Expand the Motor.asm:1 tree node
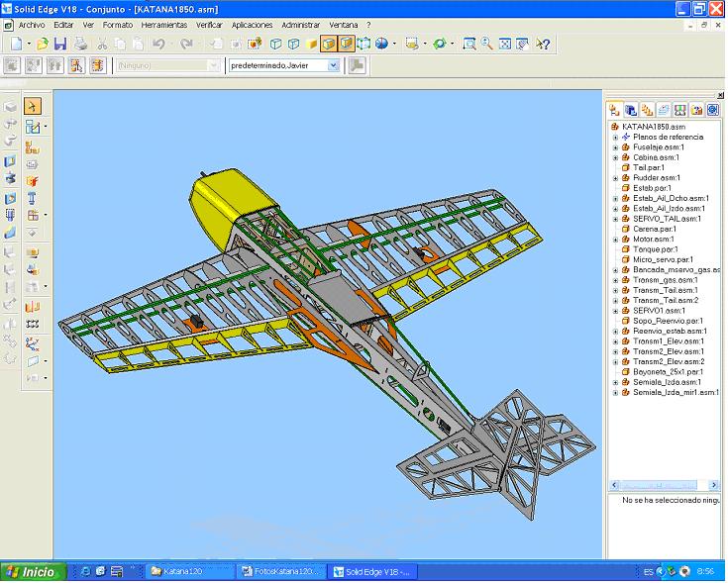Viewport: 728px width, 583px height. [615, 240]
